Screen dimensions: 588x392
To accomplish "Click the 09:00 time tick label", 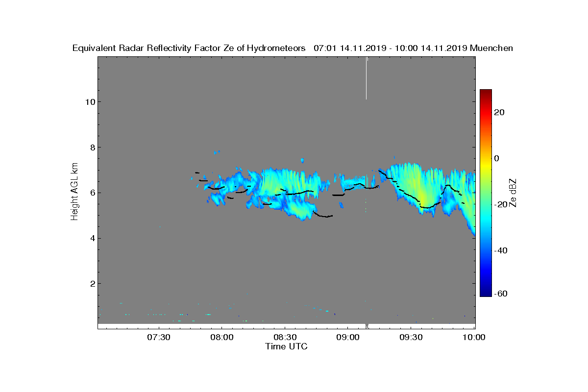I will (x=348, y=338).
